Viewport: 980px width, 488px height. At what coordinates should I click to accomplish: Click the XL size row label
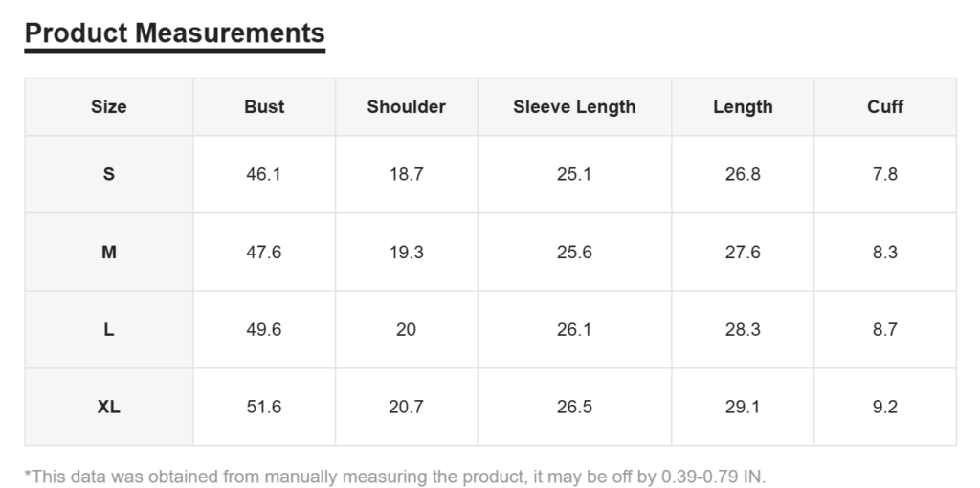coord(109,407)
